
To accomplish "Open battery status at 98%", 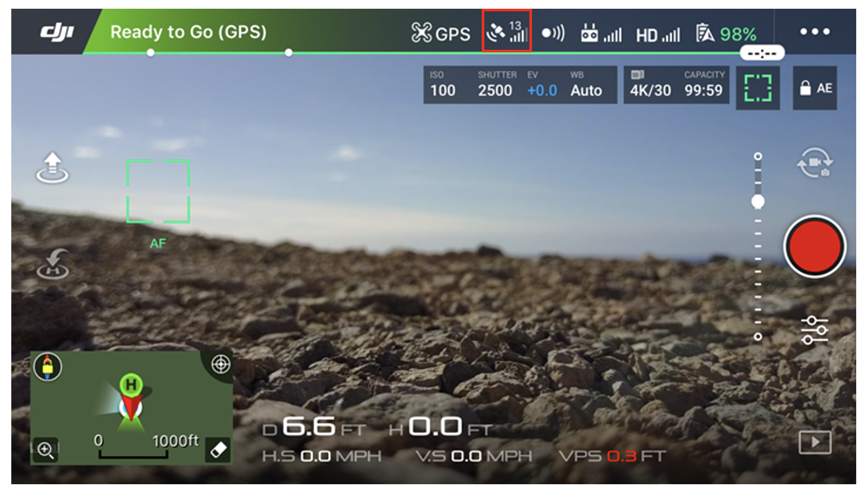I will (726, 34).
